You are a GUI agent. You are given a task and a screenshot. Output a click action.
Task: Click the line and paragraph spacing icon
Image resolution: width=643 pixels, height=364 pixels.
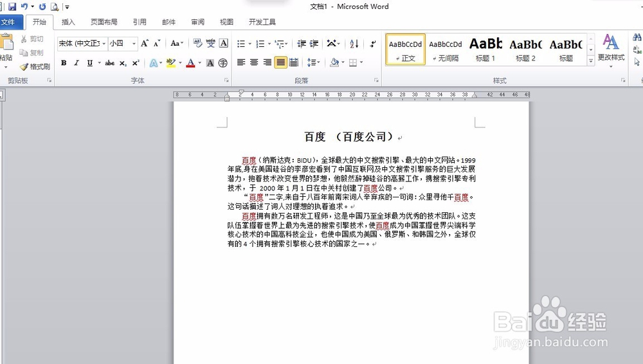pyautogui.click(x=312, y=62)
